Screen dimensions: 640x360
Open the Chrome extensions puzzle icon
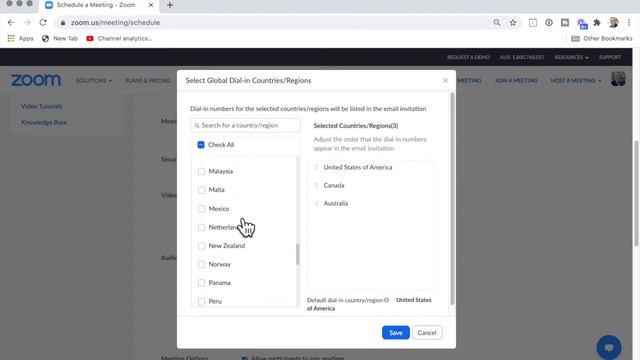click(597, 22)
